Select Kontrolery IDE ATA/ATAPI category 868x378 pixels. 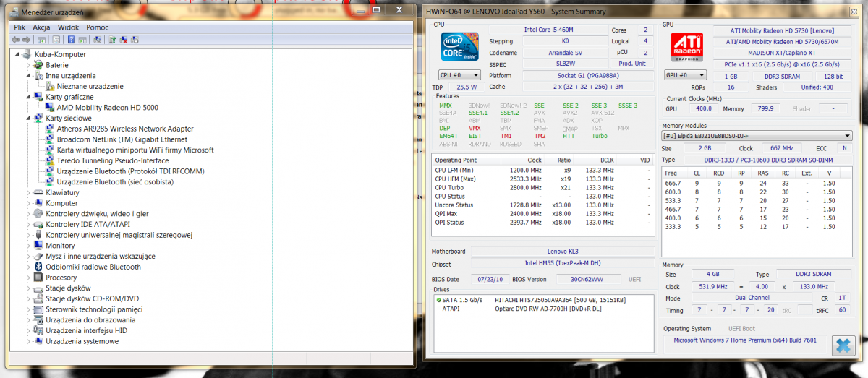(88, 224)
